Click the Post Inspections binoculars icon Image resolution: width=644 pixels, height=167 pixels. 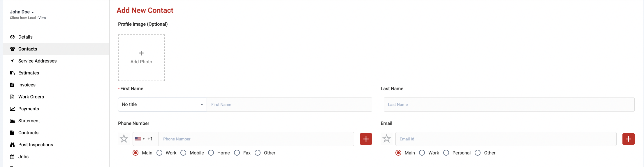(12, 145)
